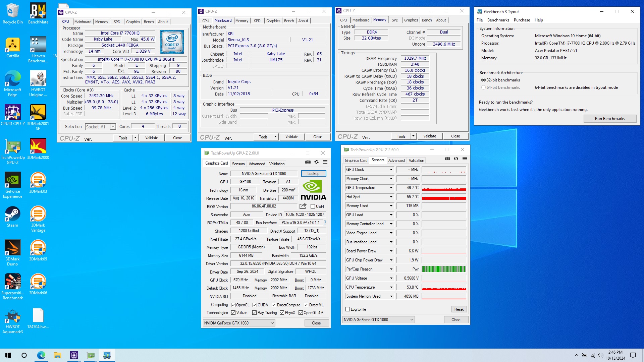Open 3DMark2000 desktop shortcut

(x=38, y=149)
